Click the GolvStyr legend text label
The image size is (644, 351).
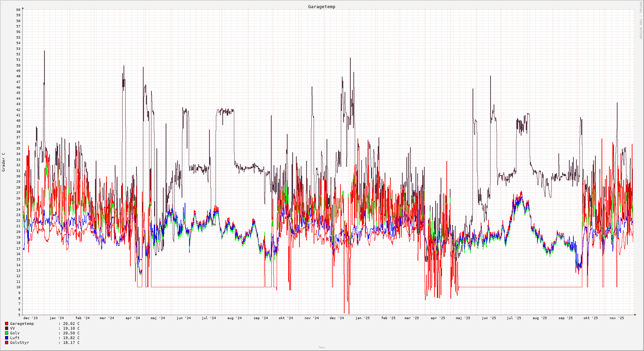coord(20,343)
